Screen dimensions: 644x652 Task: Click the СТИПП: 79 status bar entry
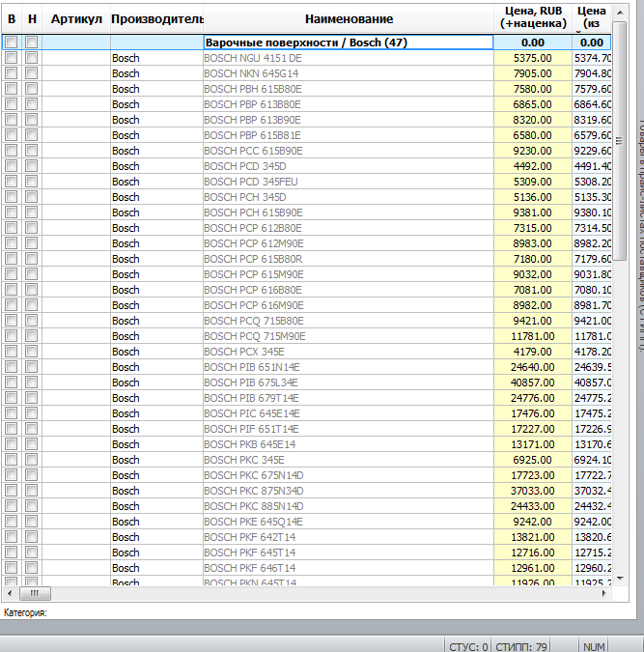pos(521,646)
